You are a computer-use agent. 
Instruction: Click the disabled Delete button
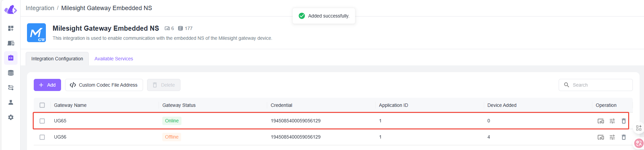pyautogui.click(x=164, y=85)
